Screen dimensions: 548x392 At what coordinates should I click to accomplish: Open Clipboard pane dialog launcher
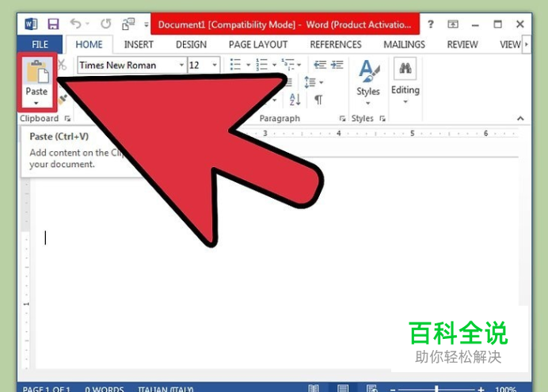click(67, 119)
